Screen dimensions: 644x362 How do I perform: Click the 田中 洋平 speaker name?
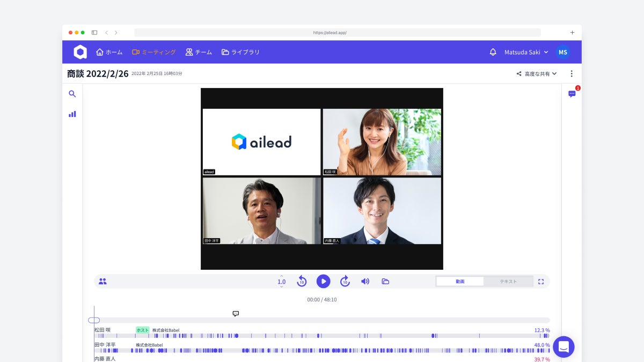[105, 344]
